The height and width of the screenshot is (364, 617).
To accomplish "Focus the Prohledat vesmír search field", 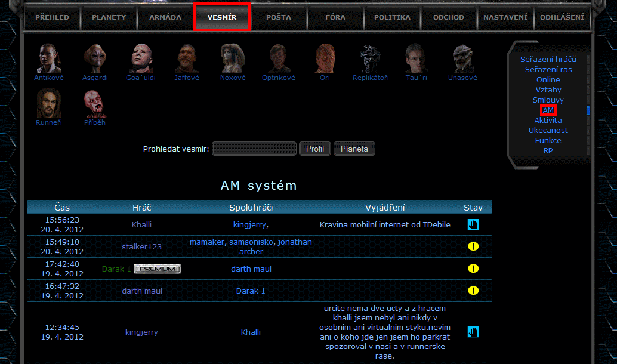I will (254, 149).
